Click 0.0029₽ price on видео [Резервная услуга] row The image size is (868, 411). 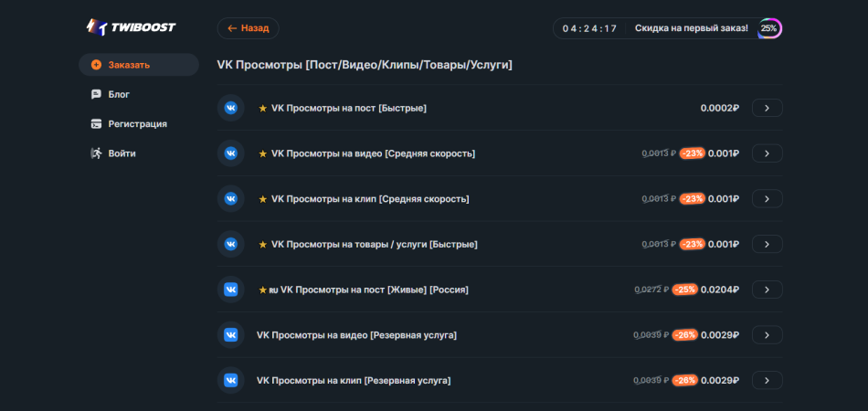(x=720, y=334)
